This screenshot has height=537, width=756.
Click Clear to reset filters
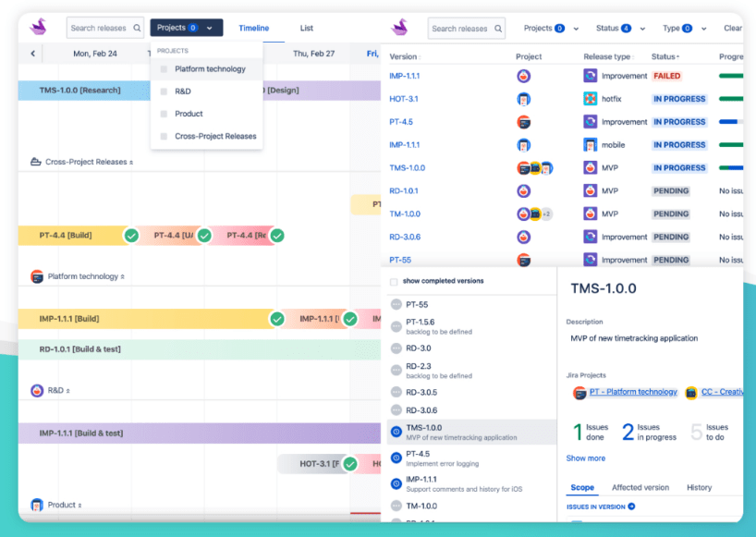(x=733, y=28)
